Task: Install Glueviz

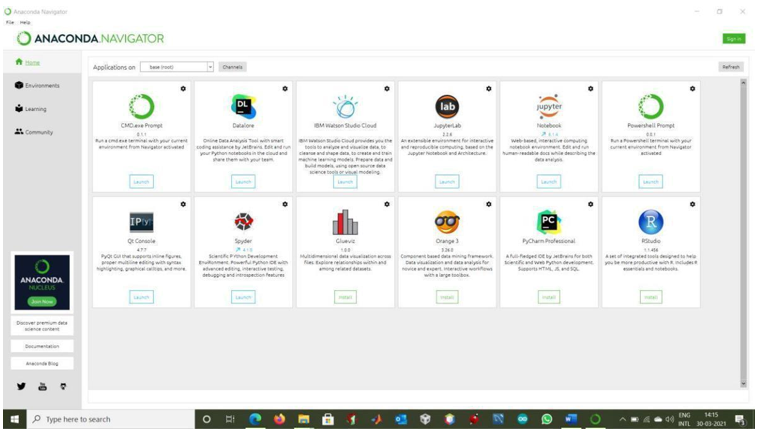Action: point(345,297)
